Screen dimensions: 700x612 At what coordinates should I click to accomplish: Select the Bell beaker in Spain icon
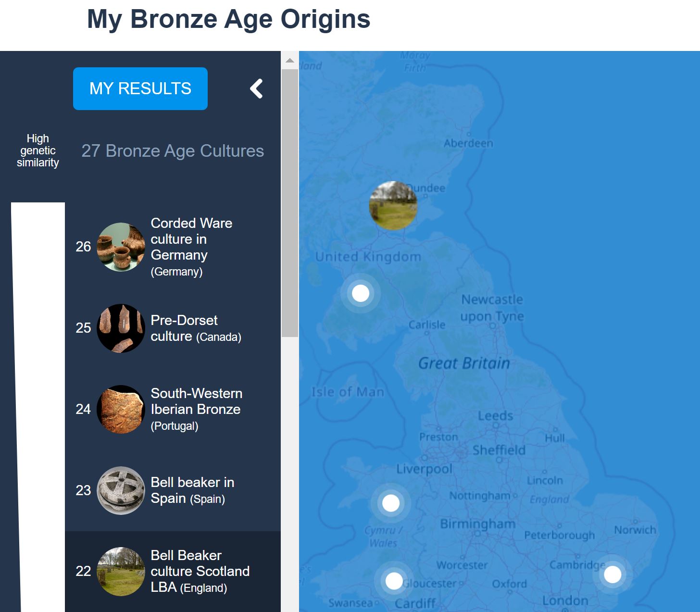tap(121, 490)
